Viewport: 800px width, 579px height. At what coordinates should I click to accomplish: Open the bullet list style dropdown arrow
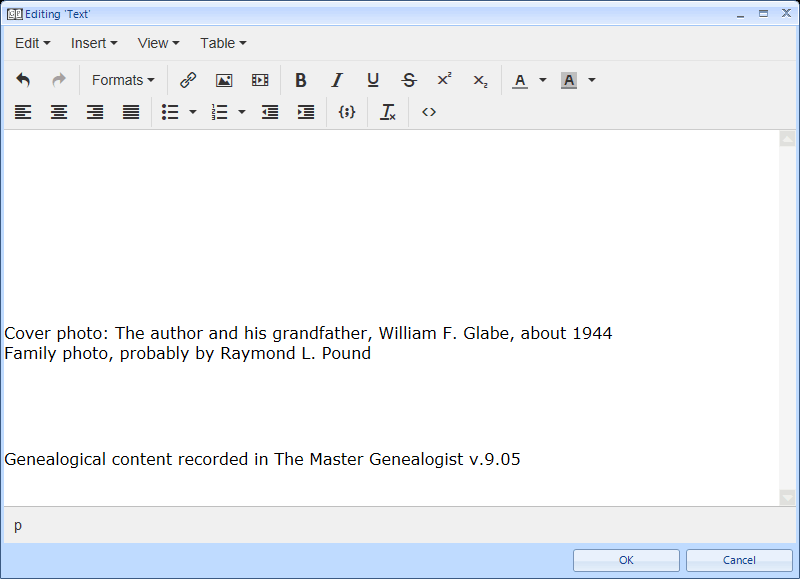click(x=193, y=112)
